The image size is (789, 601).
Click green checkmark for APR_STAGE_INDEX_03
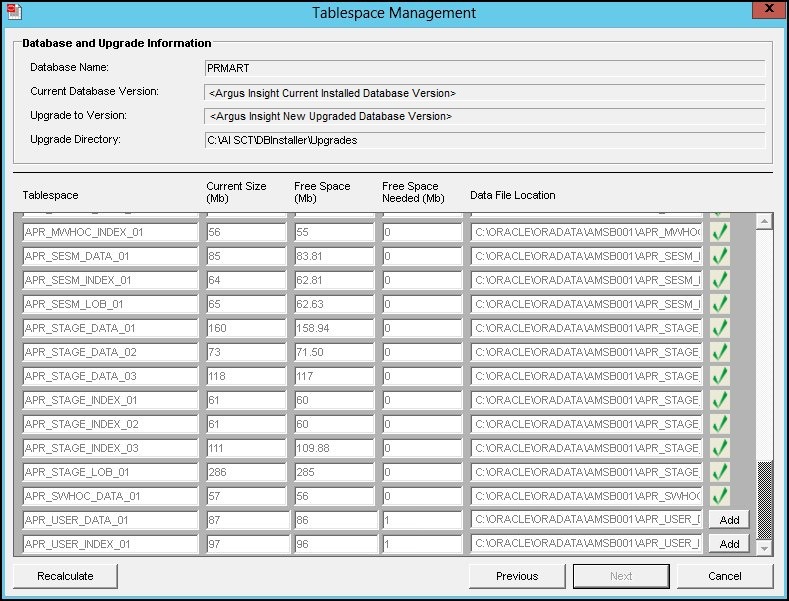click(720, 448)
